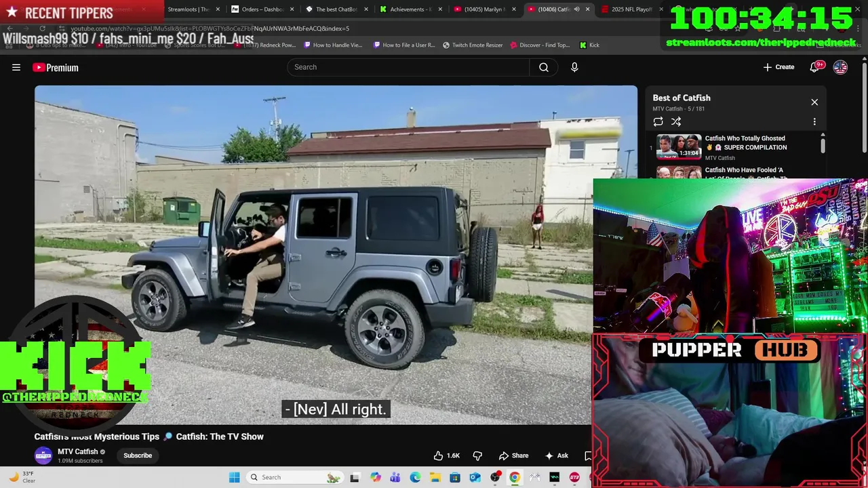Switch to the Orders – Dashboard tab

point(262,9)
